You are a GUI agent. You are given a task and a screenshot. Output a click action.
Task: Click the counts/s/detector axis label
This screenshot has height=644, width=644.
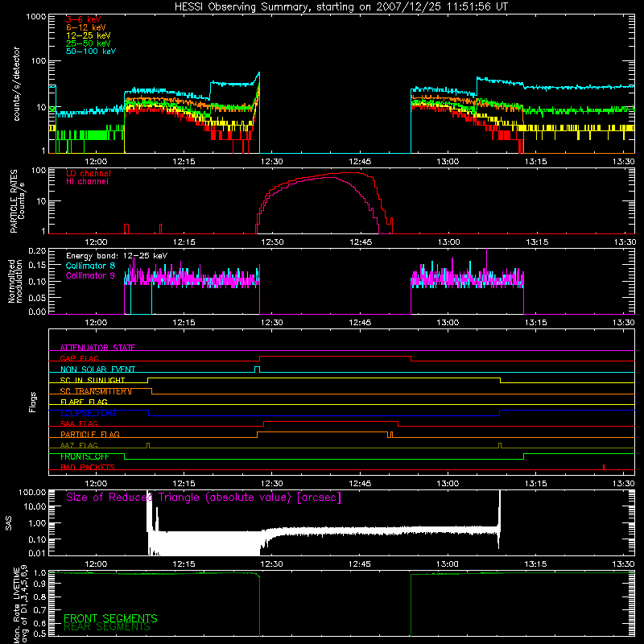coord(17,84)
